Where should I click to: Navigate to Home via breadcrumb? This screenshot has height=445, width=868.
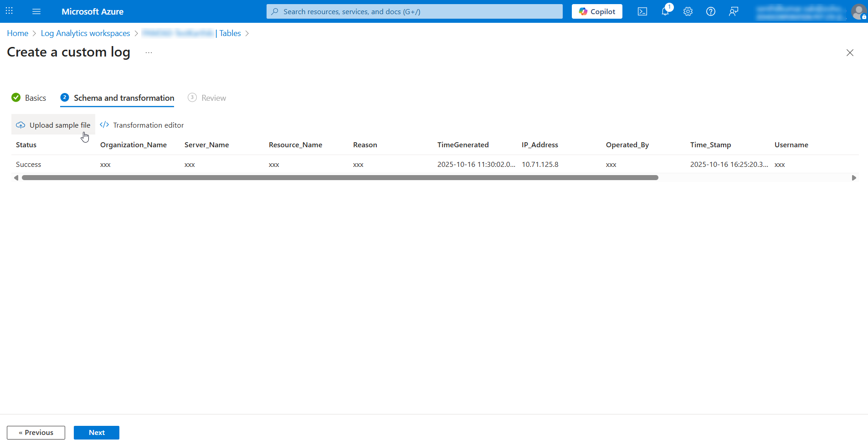click(17, 33)
